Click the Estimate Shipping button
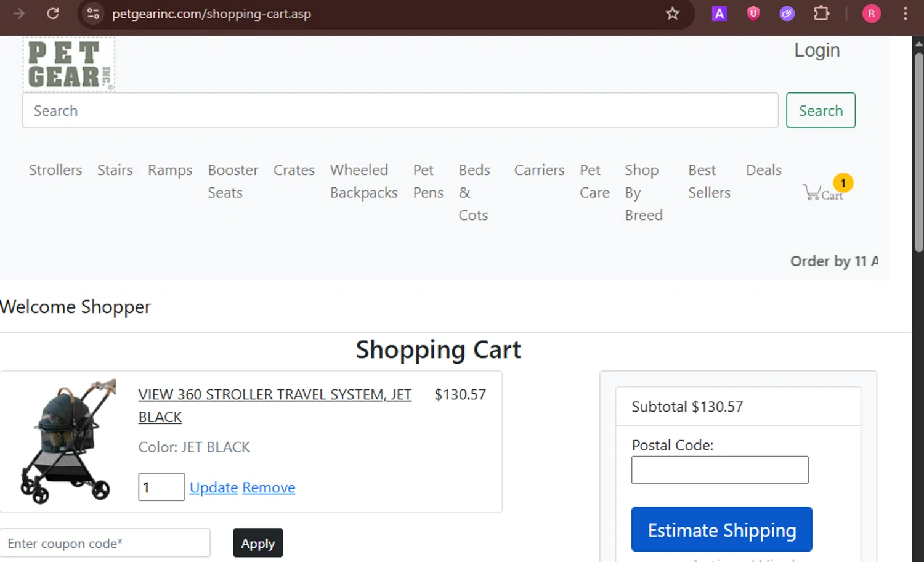This screenshot has width=924, height=562. [721, 529]
